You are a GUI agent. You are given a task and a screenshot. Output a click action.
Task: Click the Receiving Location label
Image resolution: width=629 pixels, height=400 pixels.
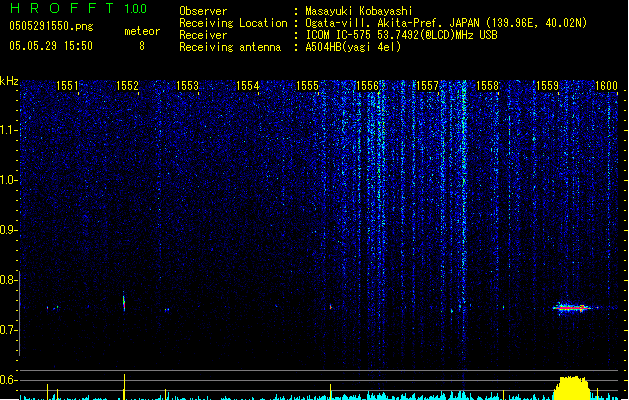tap(233, 23)
